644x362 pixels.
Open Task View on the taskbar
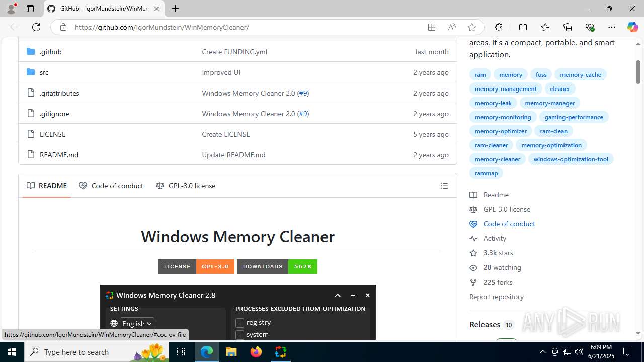click(x=182, y=352)
